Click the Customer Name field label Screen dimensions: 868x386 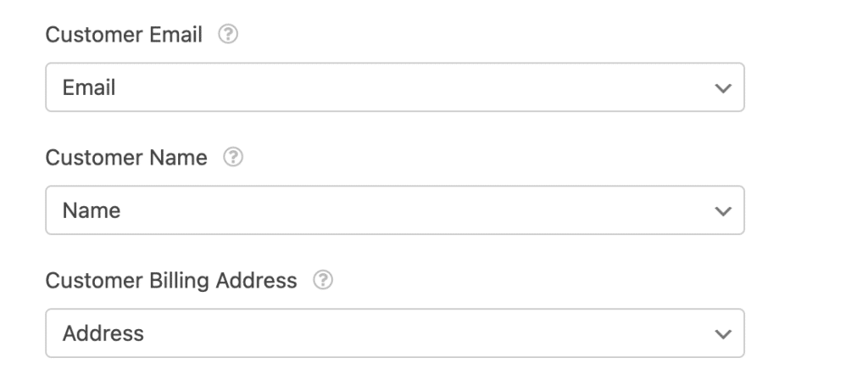coord(125,159)
